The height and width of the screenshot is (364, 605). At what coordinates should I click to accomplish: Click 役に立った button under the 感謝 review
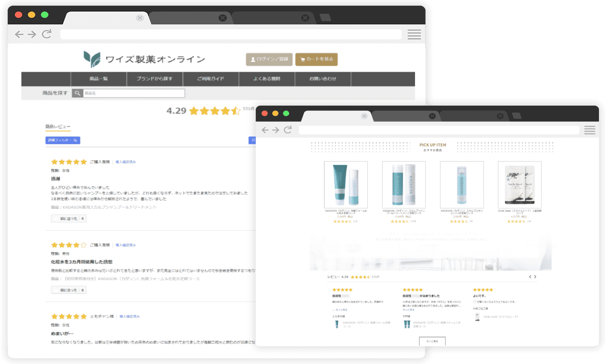pyautogui.click(x=69, y=218)
